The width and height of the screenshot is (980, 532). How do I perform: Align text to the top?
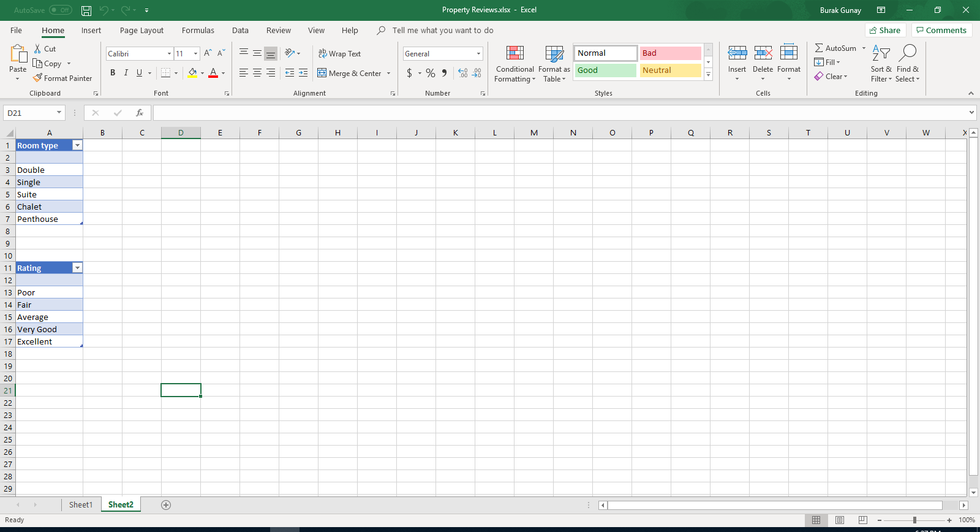(244, 53)
